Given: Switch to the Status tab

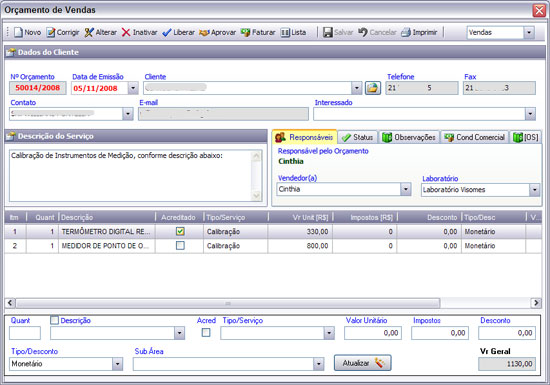Looking at the screenshot, I should click(x=358, y=137).
